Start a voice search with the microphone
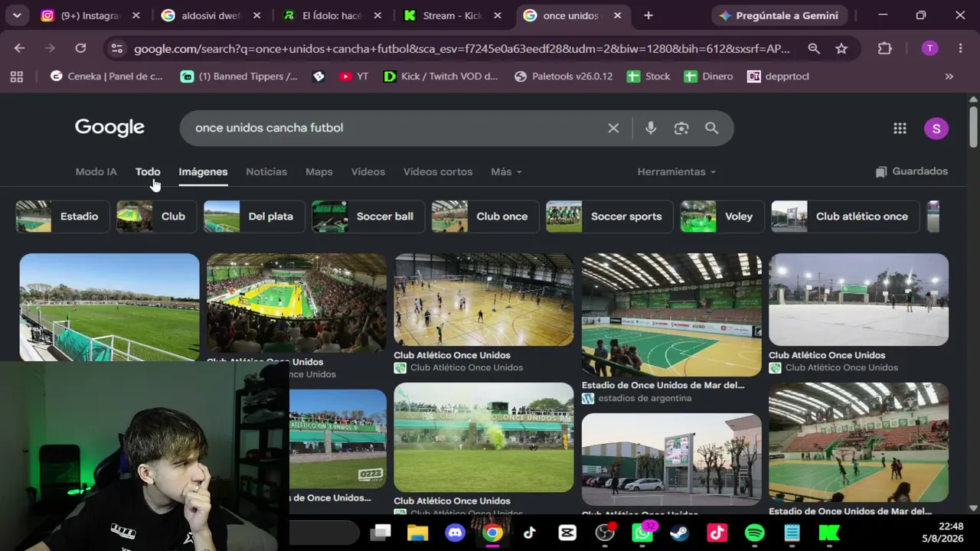980x551 pixels. (651, 128)
